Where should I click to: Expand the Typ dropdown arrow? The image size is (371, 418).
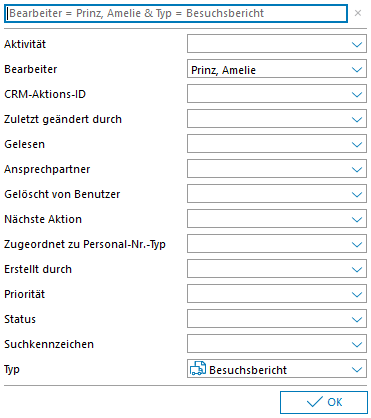coord(357,369)
